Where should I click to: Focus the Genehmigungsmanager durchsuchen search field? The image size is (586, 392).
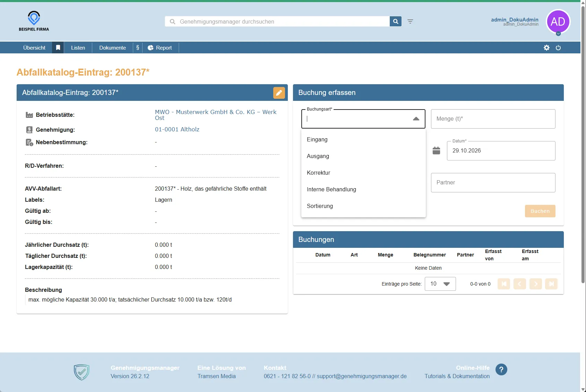pos(277,21)
